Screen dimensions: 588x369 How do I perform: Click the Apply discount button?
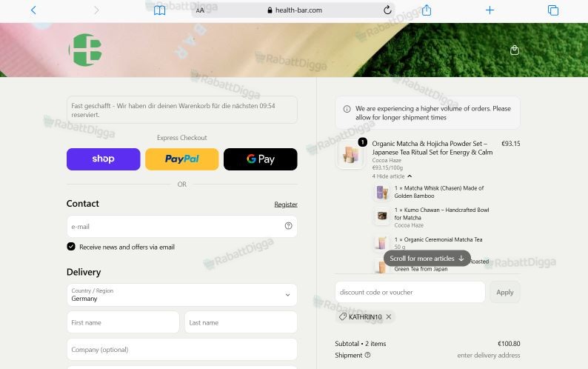505,292
